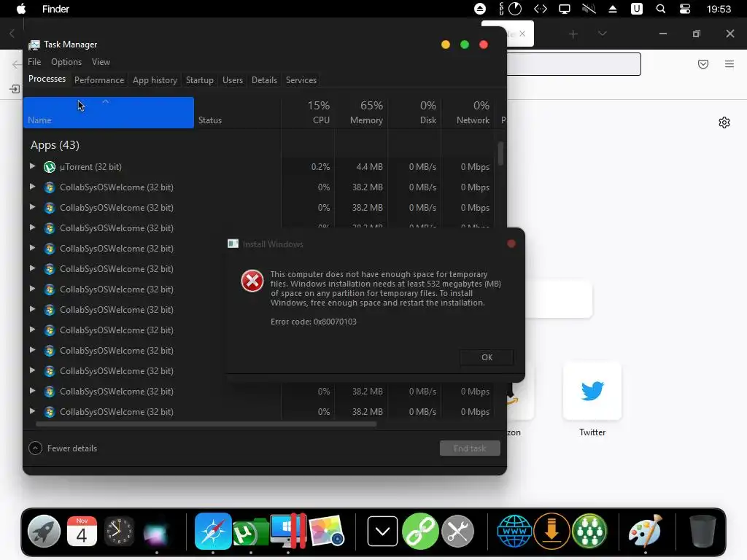Open the Finder menu in the menu bar

click(55, 9)
